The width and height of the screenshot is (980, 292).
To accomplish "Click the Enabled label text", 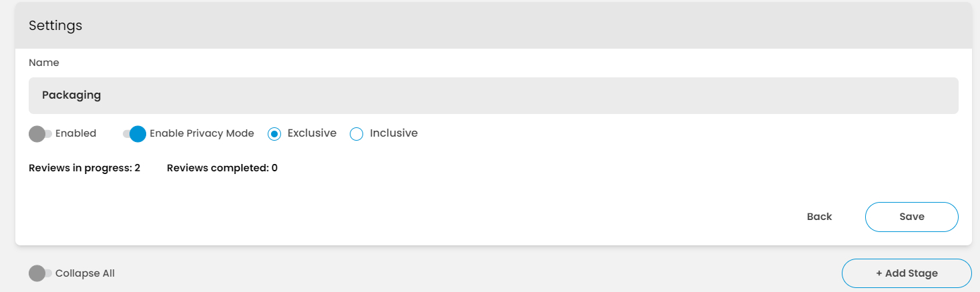I will (x=75, y=133).
